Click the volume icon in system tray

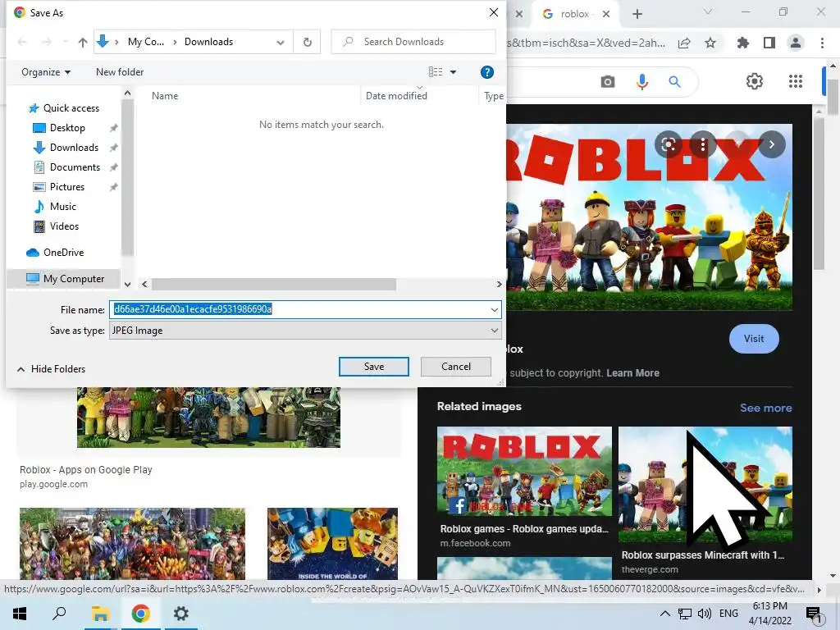coord(704,614)
